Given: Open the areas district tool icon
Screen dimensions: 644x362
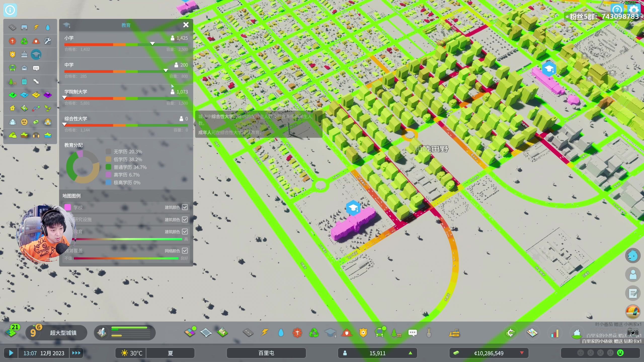Looking at the screenshot, I should click(206, 333).
